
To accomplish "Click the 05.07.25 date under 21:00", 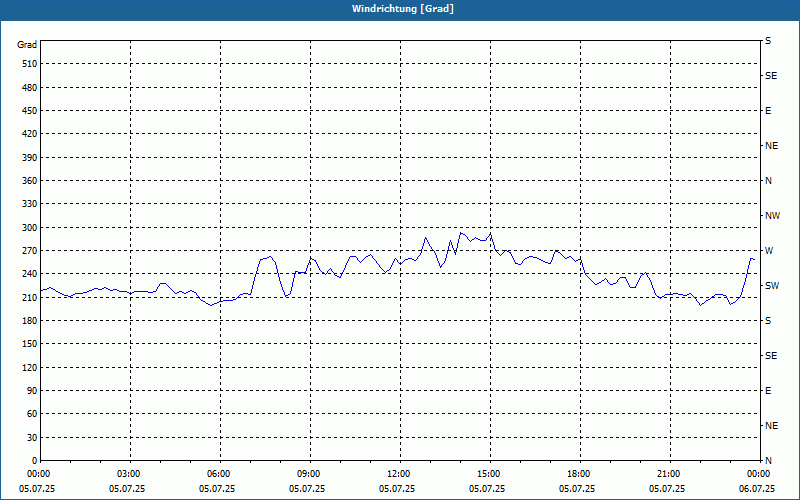I will click(x=667, y=488).
